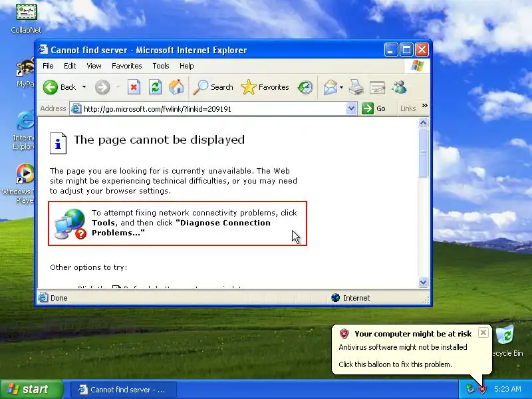Close the security warning balloon
The image size is (532, 399).
point(483,332)
